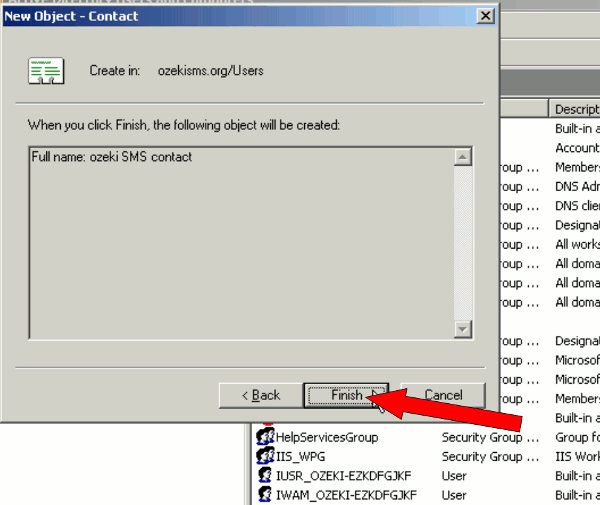Screen dimensions: 600x505
Task: Click Security Group type of HelpServicesGroup
Action: pos(490,437)
